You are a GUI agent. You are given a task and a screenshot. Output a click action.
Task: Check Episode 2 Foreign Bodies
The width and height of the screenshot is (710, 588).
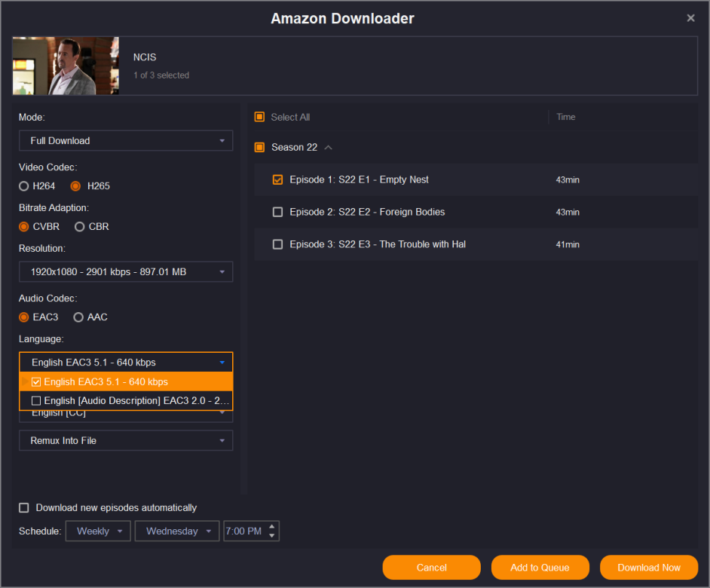pos(277,213)
